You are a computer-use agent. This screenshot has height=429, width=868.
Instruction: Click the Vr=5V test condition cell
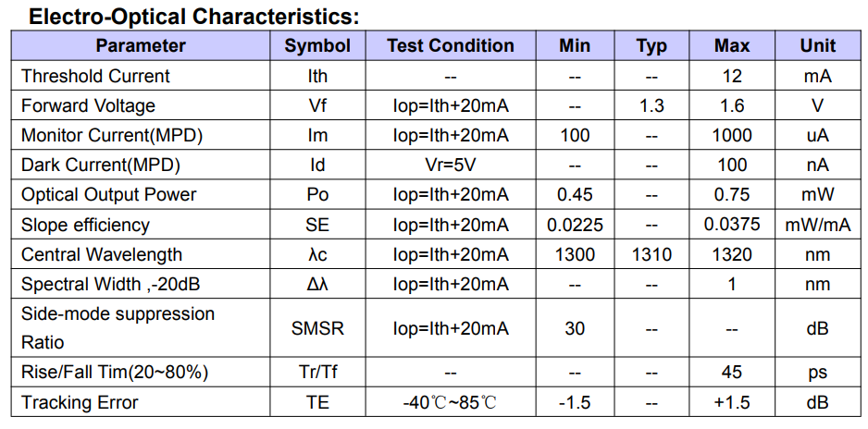pos(451,165)
